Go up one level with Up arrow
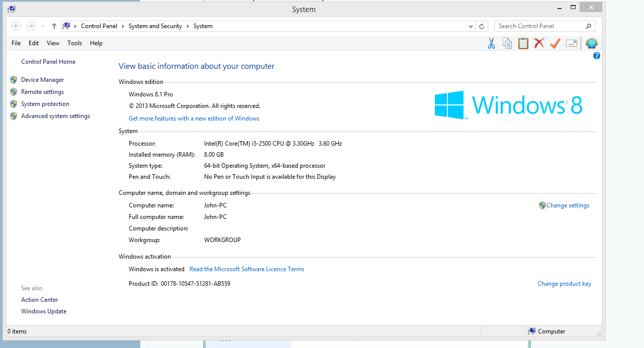This screenshot has width=644, height=348. coord(54,27)
